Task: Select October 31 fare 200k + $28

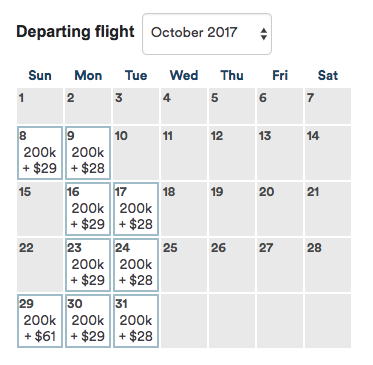Action: click(x=136, y=321)
